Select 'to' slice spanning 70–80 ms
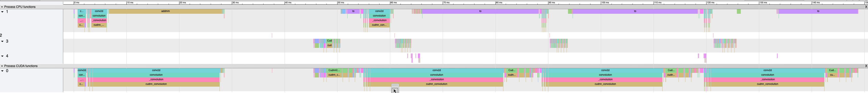 point(480,11)
